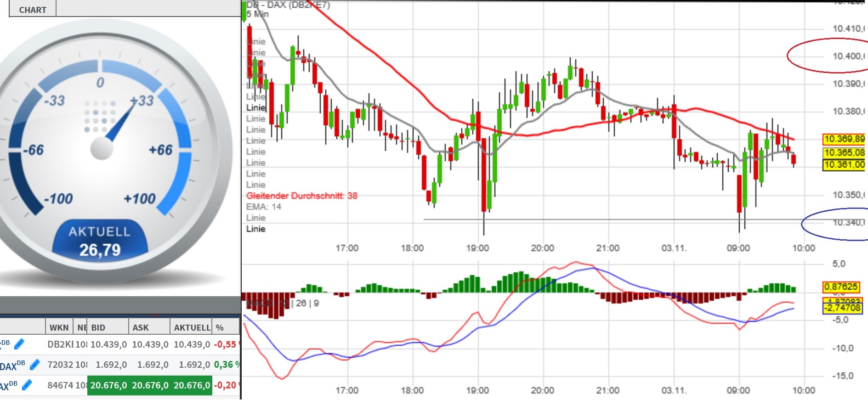Toggle the Gleitender Durchschnitt: 38 indicator

click(302, 196)
